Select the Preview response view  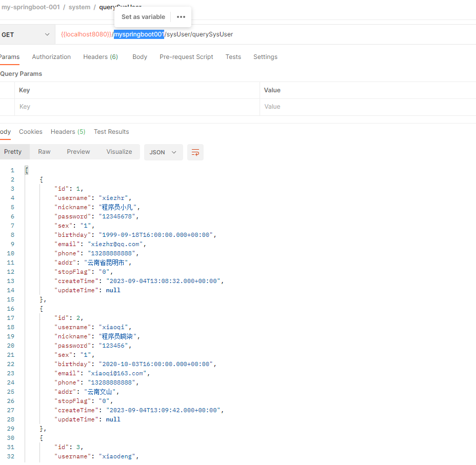point(78,152)
